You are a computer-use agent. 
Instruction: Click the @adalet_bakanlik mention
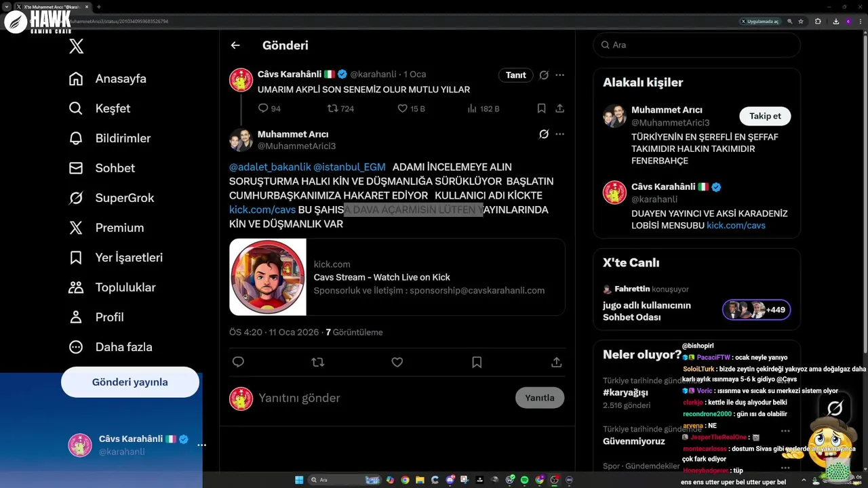[x=270, y=167]
